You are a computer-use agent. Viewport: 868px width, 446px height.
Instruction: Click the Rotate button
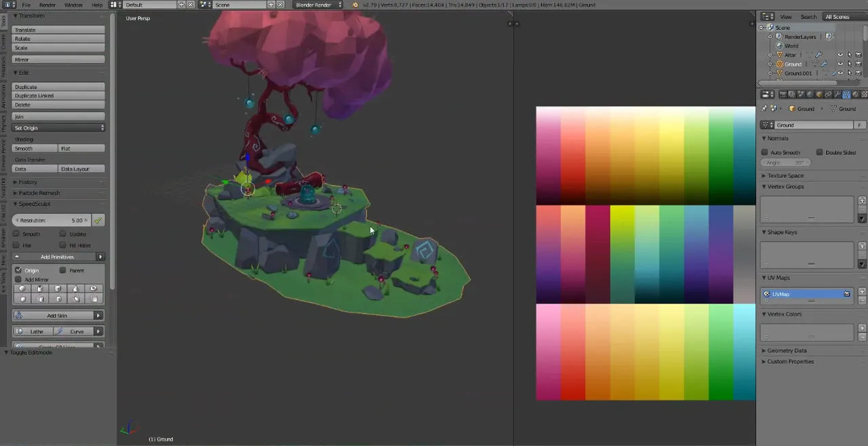tap(58, 39)
